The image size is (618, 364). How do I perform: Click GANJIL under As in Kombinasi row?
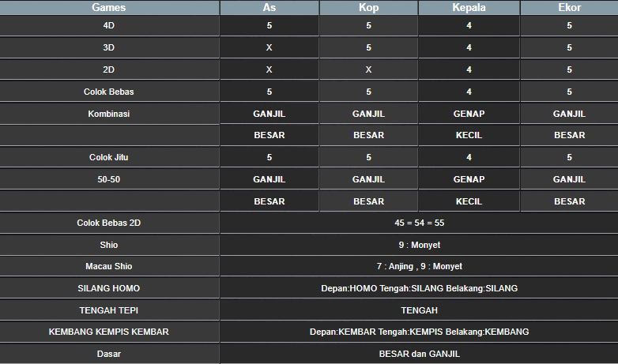269,114
